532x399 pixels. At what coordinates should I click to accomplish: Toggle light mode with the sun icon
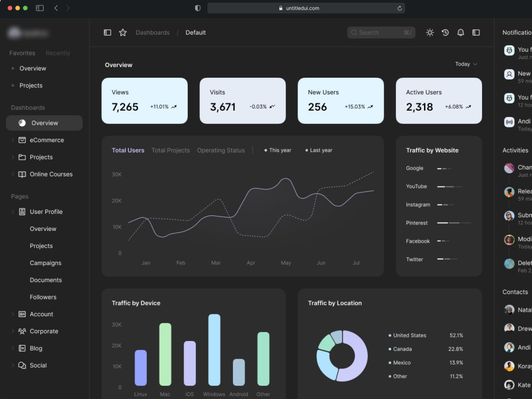[x=430, y=32]
